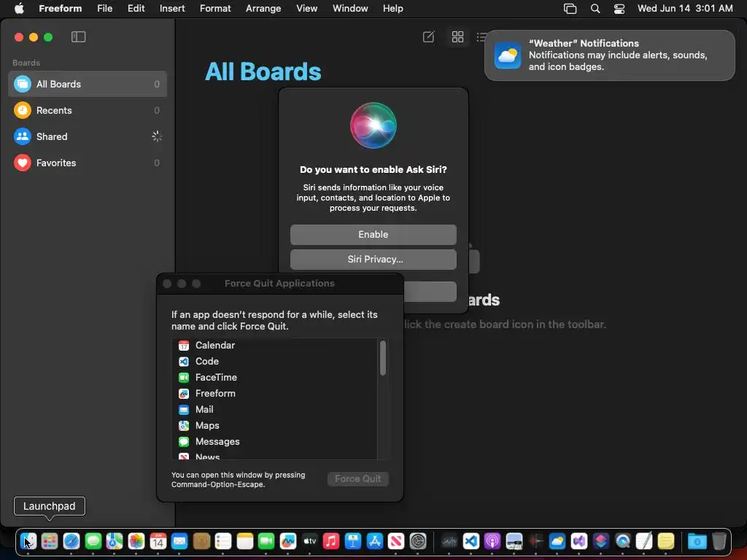Select Code in Force Quit list
The image size is (747, 560).
[275, 361]
